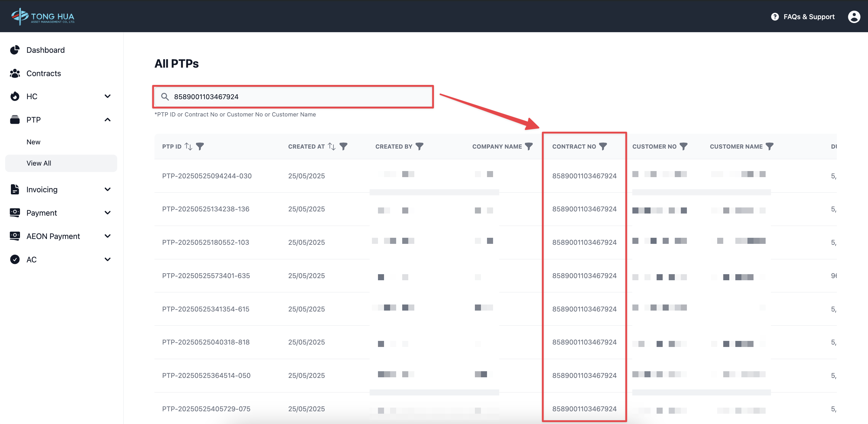Expand the HC sidebar section
The height and width of the screenshot is (424, 868).
(x=108, y=96)
